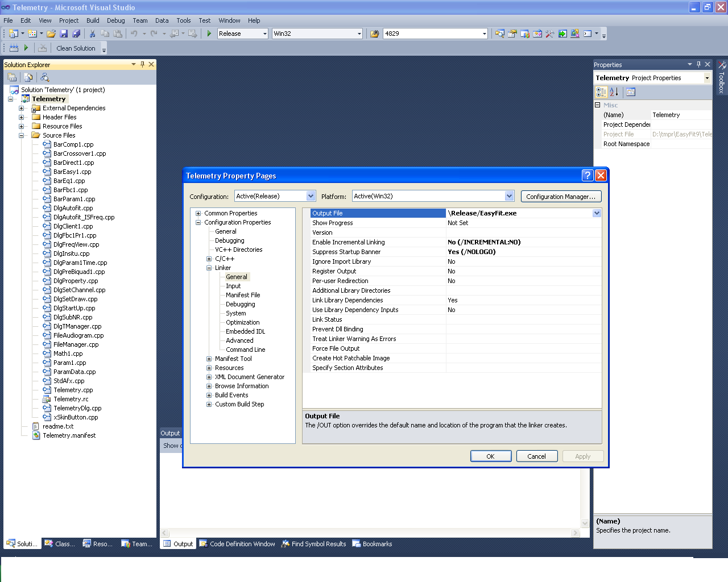Select BarCrossover1.cpp in Solution Explorer
728x582 pixels.
tap(80, 153)
